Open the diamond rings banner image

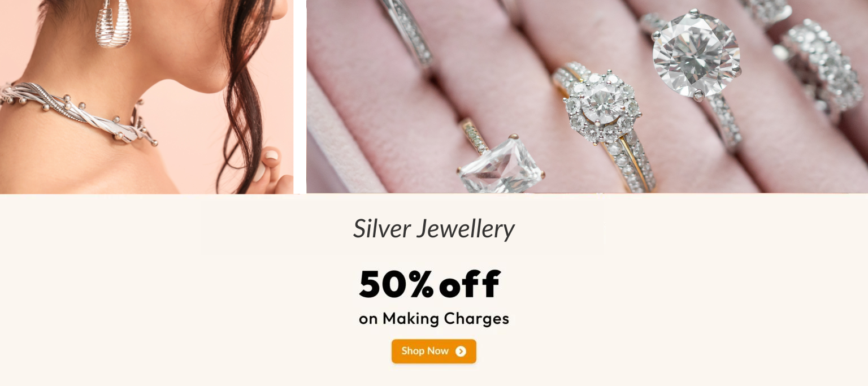tap(587, 97)
